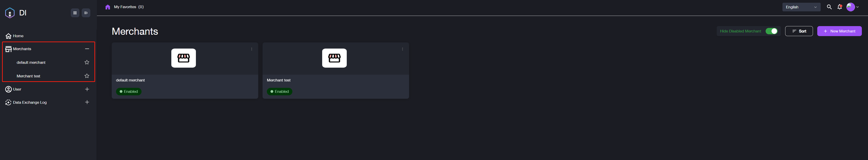The height and width of the screenshot is (160, 868).
Task: Select Merchant test in the sidebar tree
Action: pyautogui.click(x=28, y=76)
